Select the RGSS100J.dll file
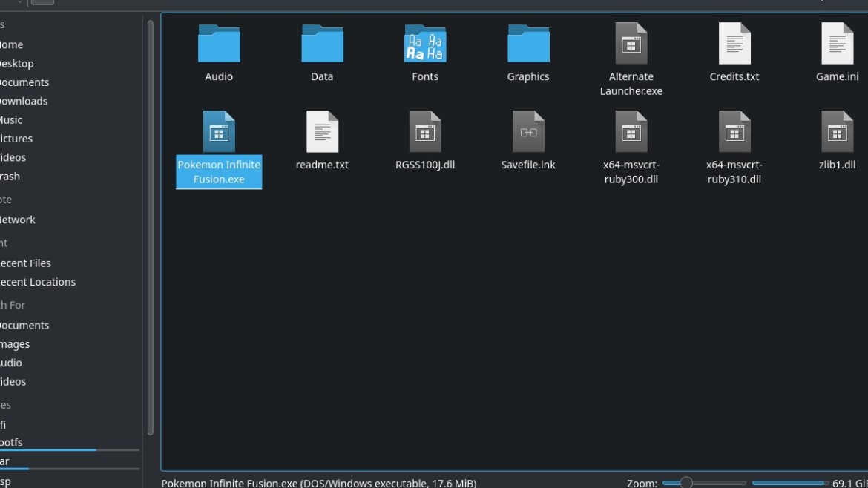868x488 pixels. [x=425, y=132]
